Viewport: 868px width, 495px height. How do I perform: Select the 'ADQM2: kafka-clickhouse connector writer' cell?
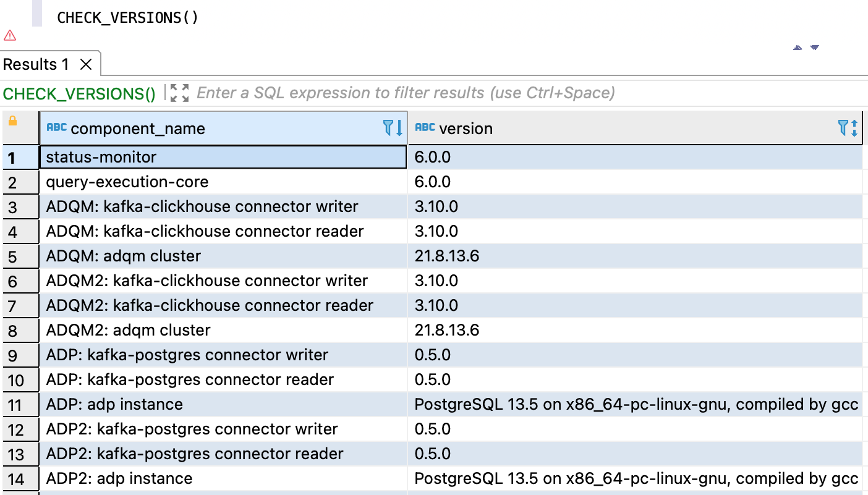(223, 281)
